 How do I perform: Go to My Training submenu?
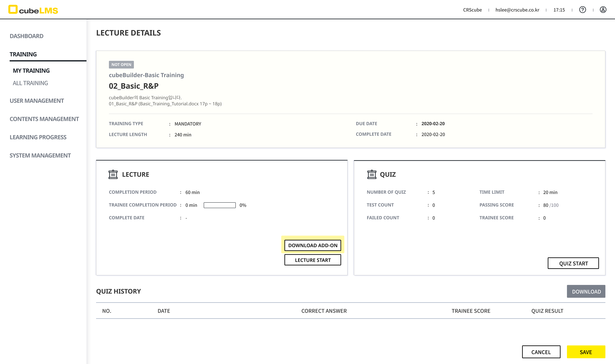pyautogui.click(x=31, y=71)
